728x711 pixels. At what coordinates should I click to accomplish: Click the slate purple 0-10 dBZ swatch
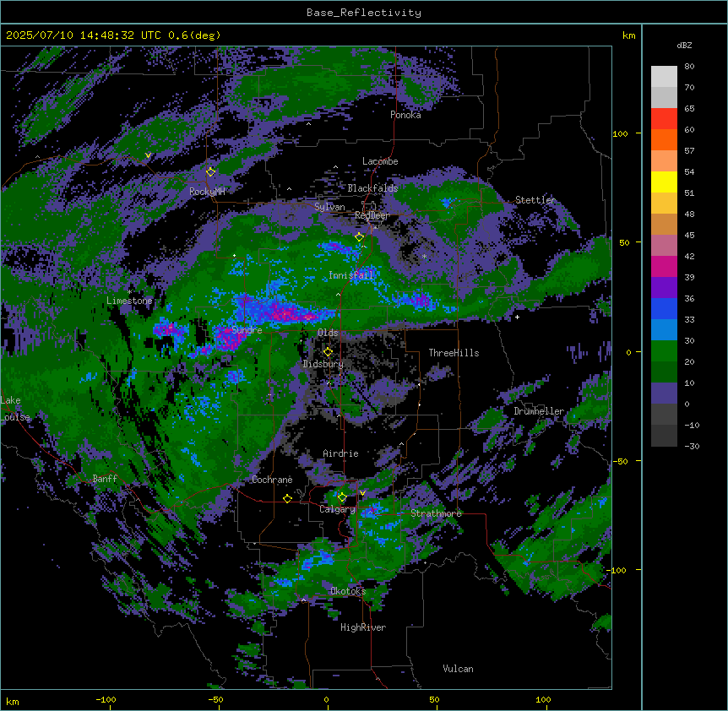coord(664,393)
